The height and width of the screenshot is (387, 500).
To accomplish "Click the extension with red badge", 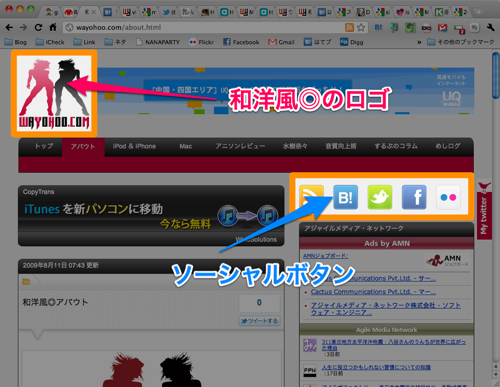I will point(459,29).
